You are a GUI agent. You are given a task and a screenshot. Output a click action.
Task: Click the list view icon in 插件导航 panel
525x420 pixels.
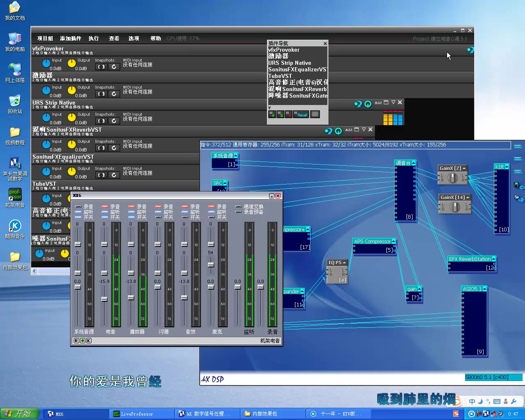(x=315, y=114)
